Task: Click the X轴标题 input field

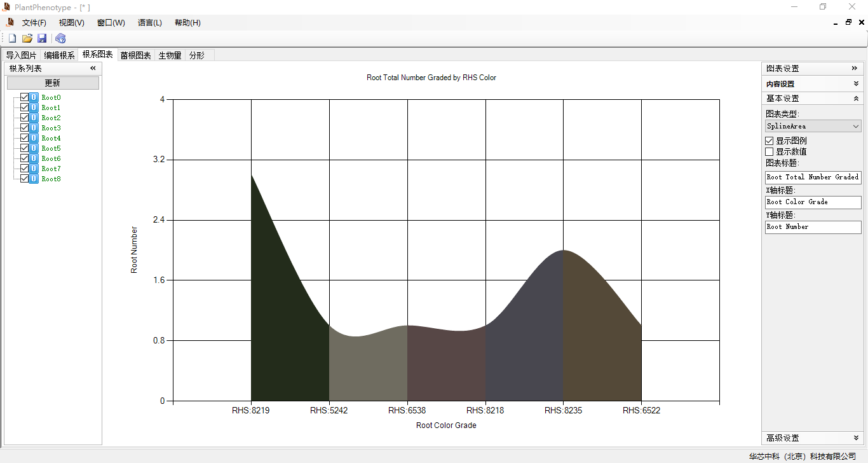Action: click(x=813, y=202)
